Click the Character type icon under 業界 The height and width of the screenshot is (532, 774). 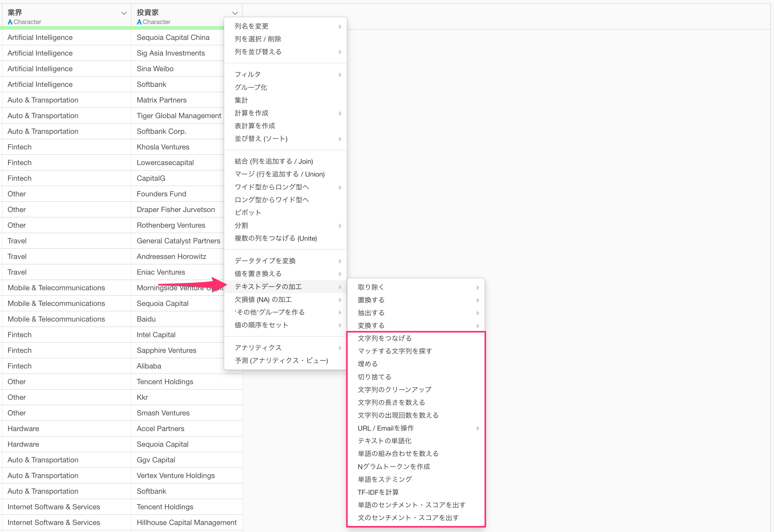point(10,22)
